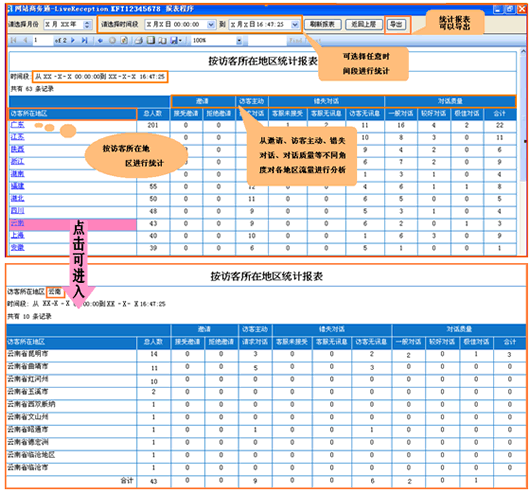This screenshot has height=493, width=530.
Task: Open the 湖南 region link
Action: coord(17,174)
